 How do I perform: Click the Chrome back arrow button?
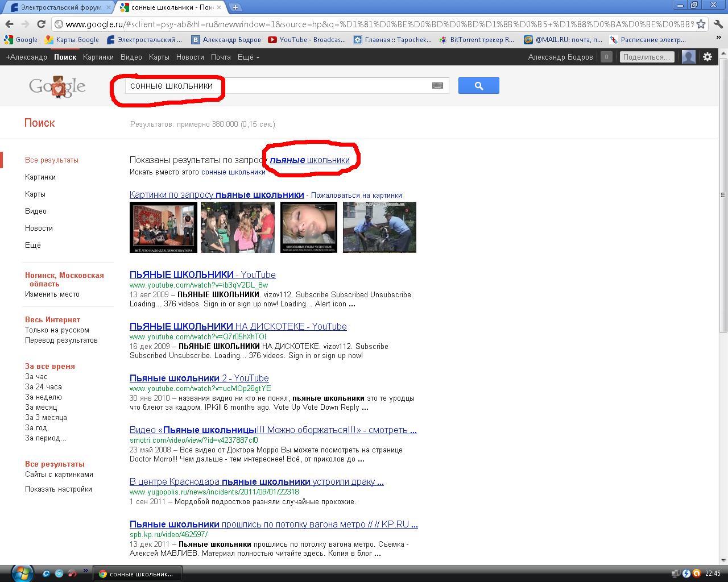click(9, 24)
